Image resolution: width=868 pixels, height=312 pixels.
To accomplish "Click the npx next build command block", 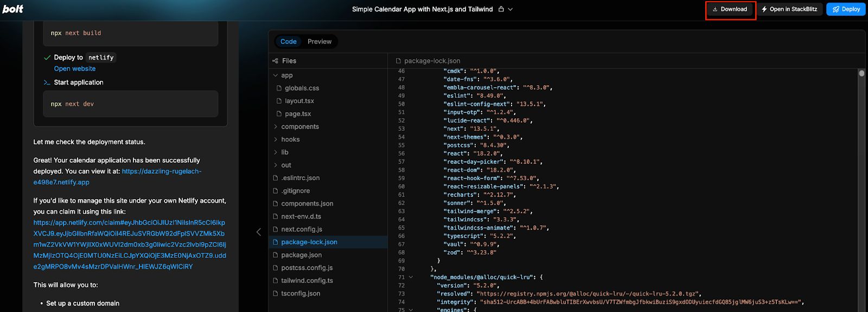I will (x=131, y=33).
